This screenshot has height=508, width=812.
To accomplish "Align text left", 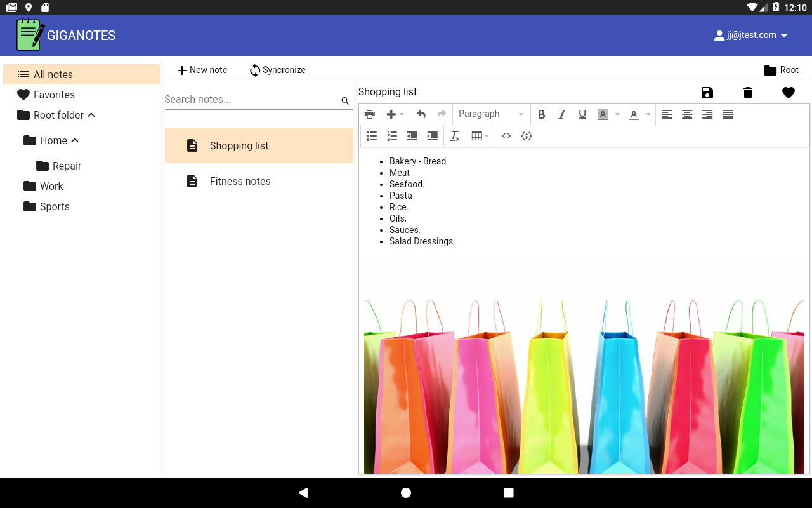I will pyautogui.click(x=667, y=114).
